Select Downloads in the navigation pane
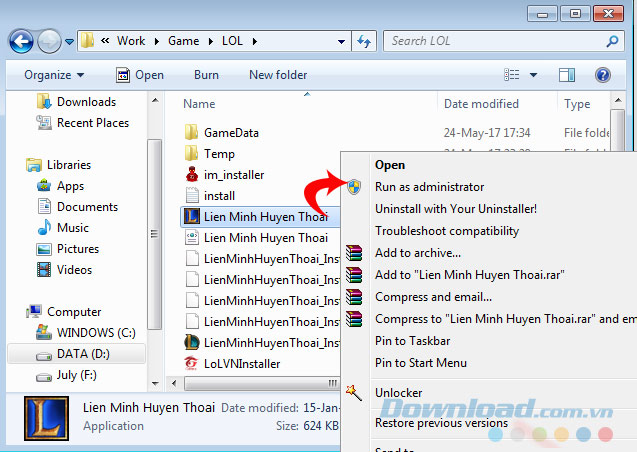 point(76,102)
